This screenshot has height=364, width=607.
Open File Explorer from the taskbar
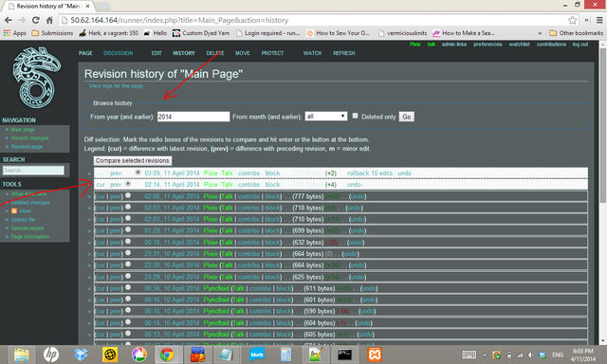(22, 355)
